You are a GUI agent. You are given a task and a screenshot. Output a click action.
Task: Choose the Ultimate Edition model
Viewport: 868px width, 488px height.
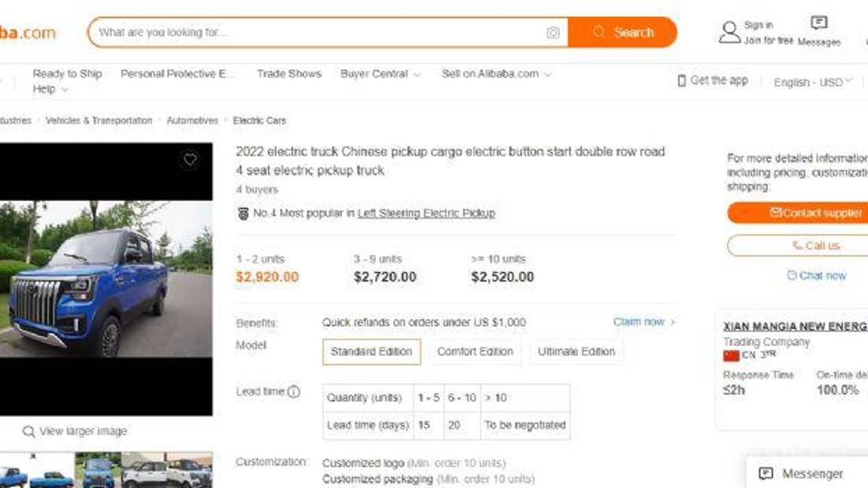coord(576,352)
